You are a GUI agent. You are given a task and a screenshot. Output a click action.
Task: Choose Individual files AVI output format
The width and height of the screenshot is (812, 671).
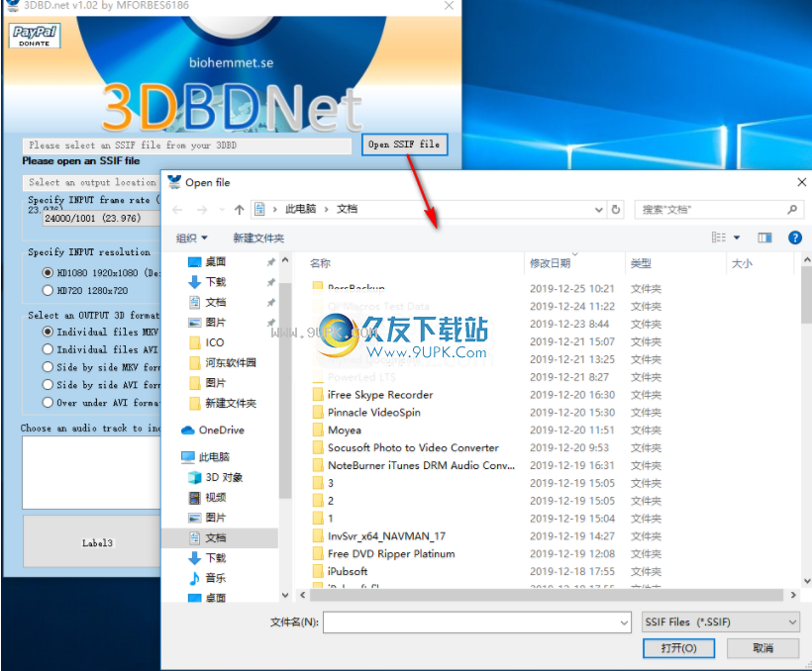48,349
